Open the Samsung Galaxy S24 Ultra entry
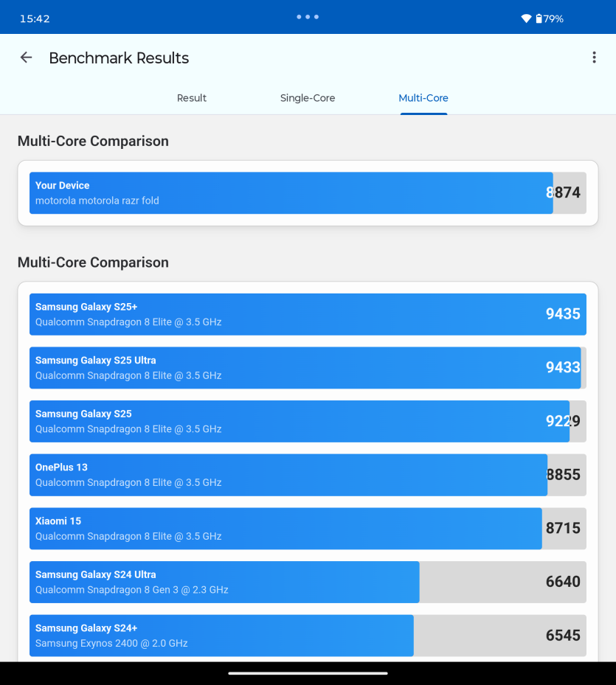This screenshot has width=616, height=685. pos(308,582)
